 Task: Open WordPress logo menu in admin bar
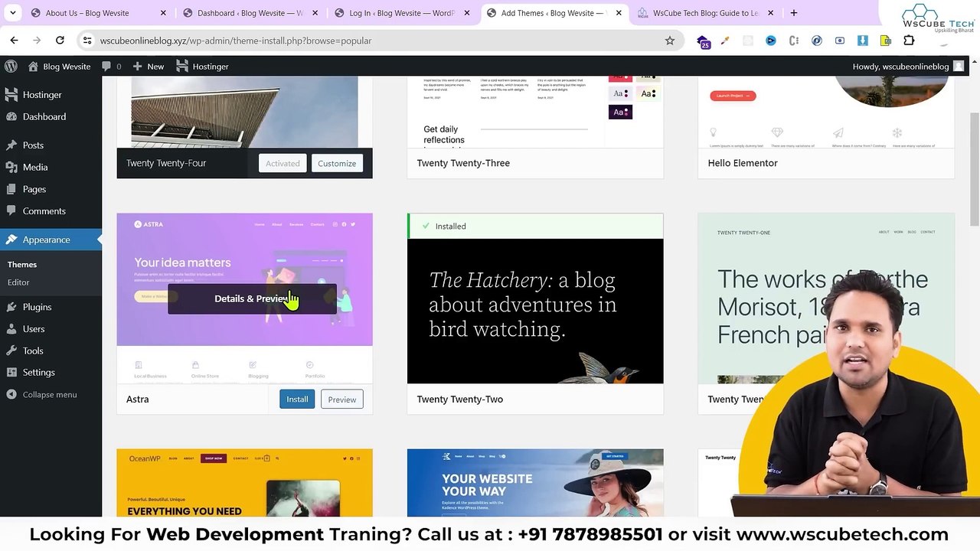coord(11,67)
